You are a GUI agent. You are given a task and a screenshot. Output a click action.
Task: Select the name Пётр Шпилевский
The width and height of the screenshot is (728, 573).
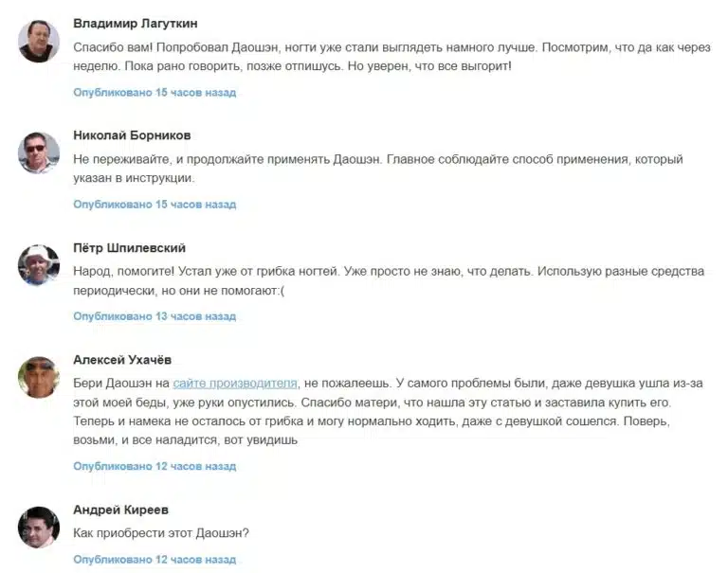coord(129,248)
